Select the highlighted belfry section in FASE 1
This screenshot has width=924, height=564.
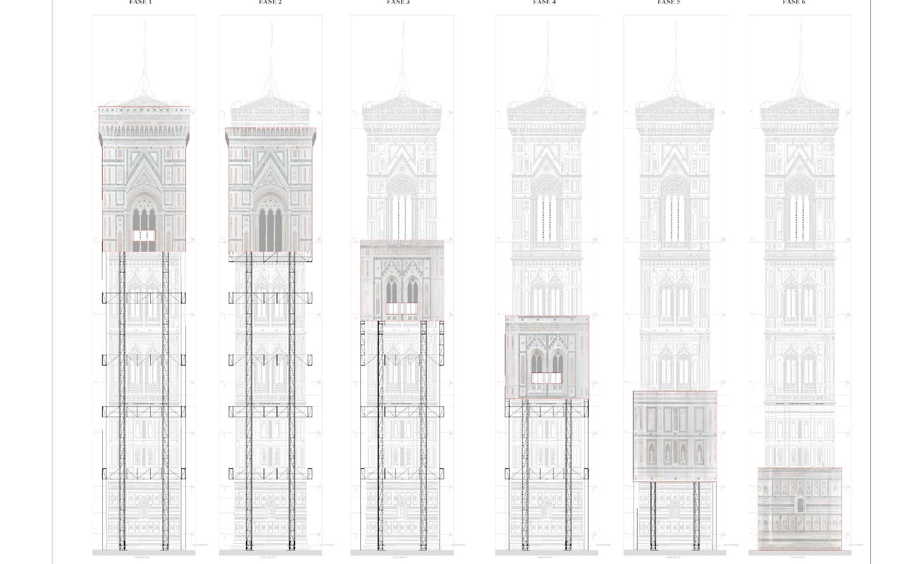(143, 179)
